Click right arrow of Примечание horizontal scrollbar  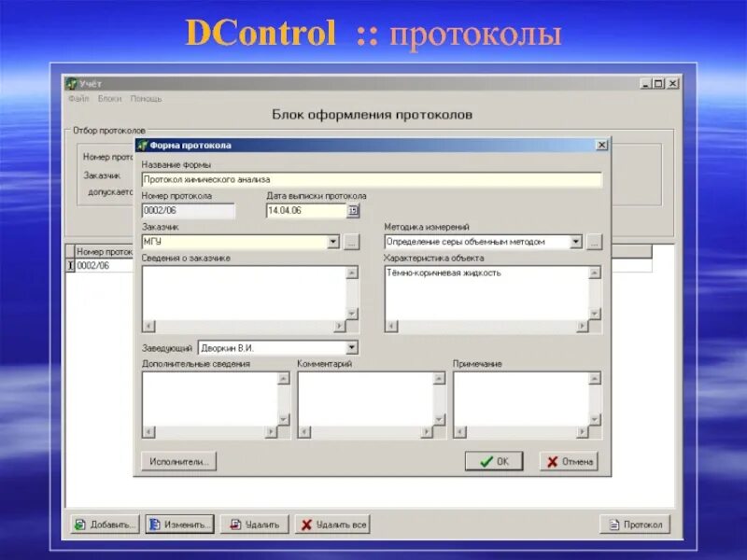(x=582, y=431)
